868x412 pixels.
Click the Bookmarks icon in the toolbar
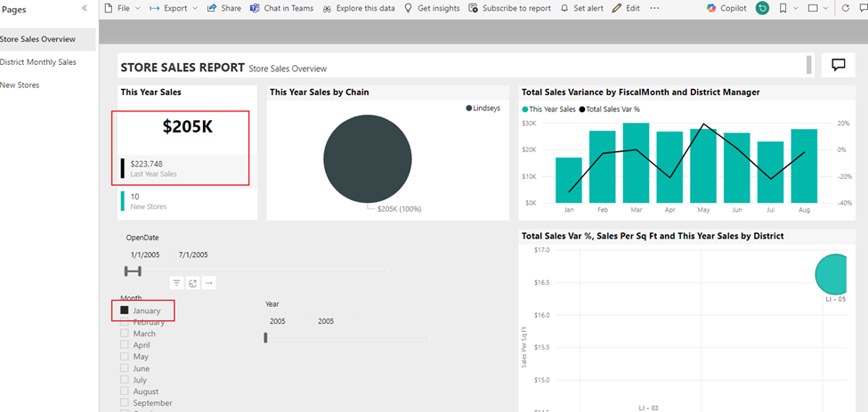coord(783,8)
